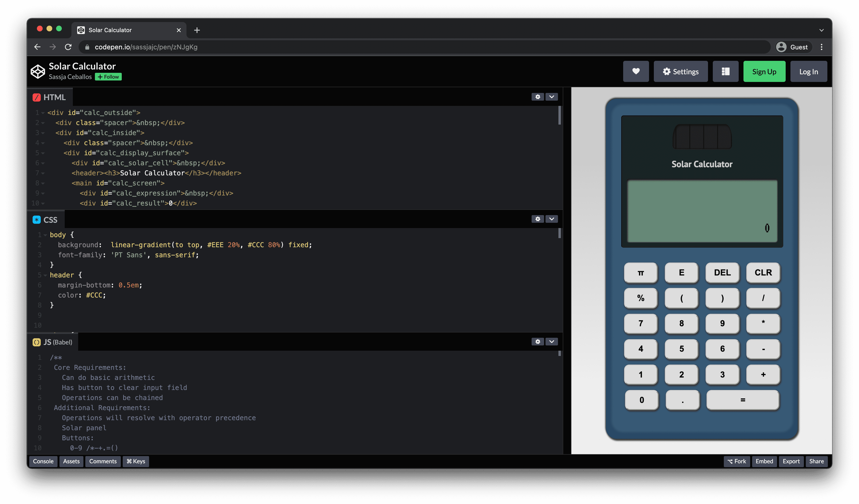The image size is (859, 504).
Task: Open the Settings menu
Action: coord(680,71)
